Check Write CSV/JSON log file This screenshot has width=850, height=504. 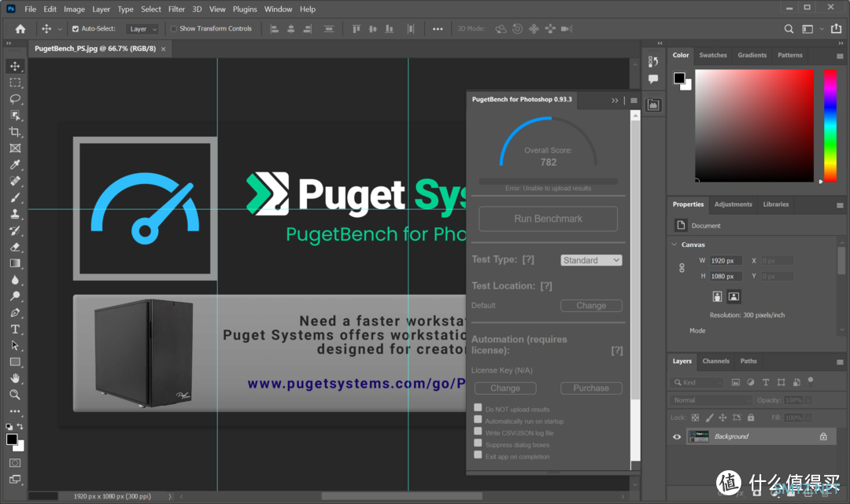(x=478, y=431)
